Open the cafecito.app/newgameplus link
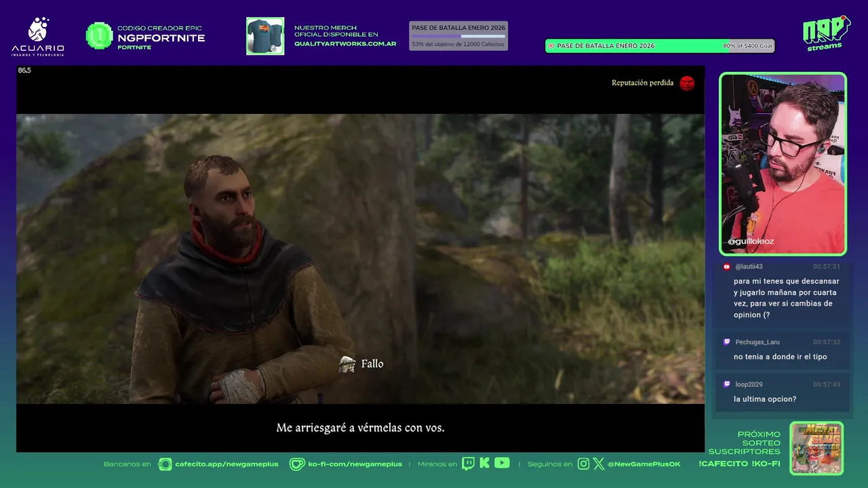This screenshot has height=488, width=868. click(x=226, y=464)
